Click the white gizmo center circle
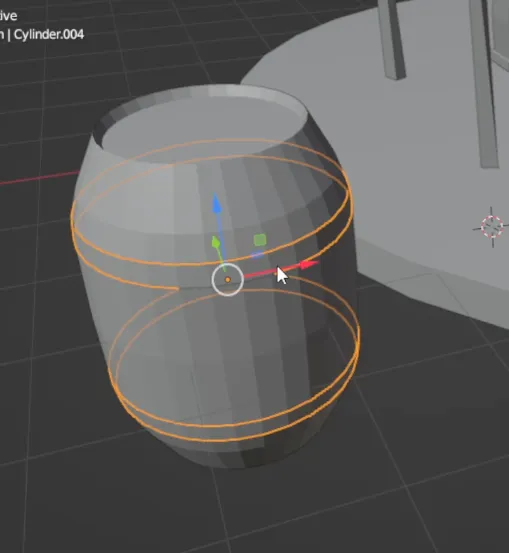 pyautogui.click(x=228, y=279)
